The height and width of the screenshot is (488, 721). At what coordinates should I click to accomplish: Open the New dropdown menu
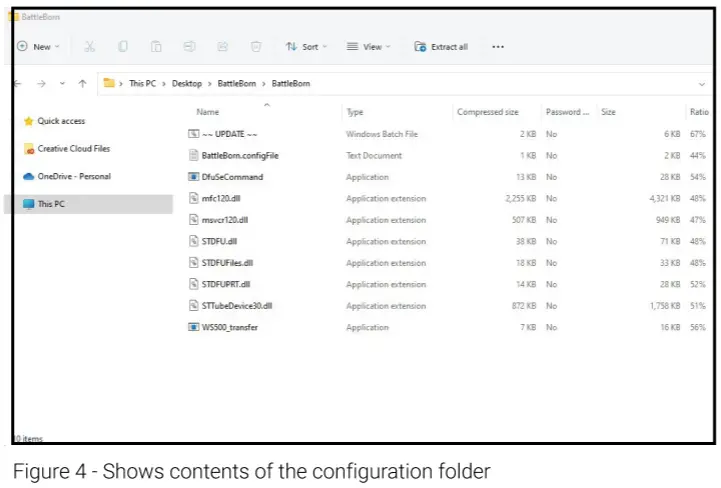click(39, 47)
